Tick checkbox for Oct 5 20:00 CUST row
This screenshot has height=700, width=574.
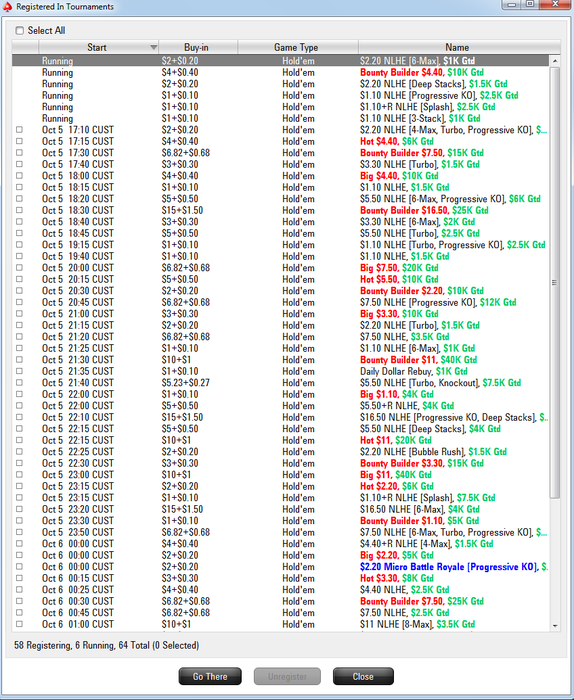tap(19, 267)
